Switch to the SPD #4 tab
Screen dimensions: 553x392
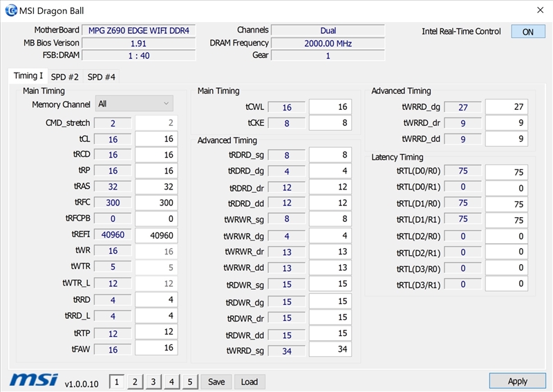click(x=102, y=77)
